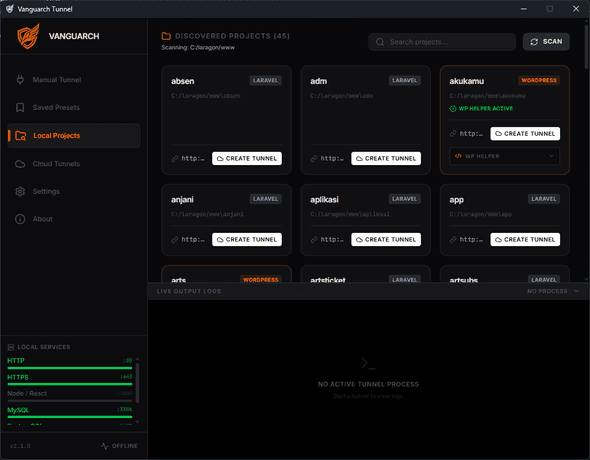Create tunnel for the aplikasi project
590x460 pixels.
386,240
